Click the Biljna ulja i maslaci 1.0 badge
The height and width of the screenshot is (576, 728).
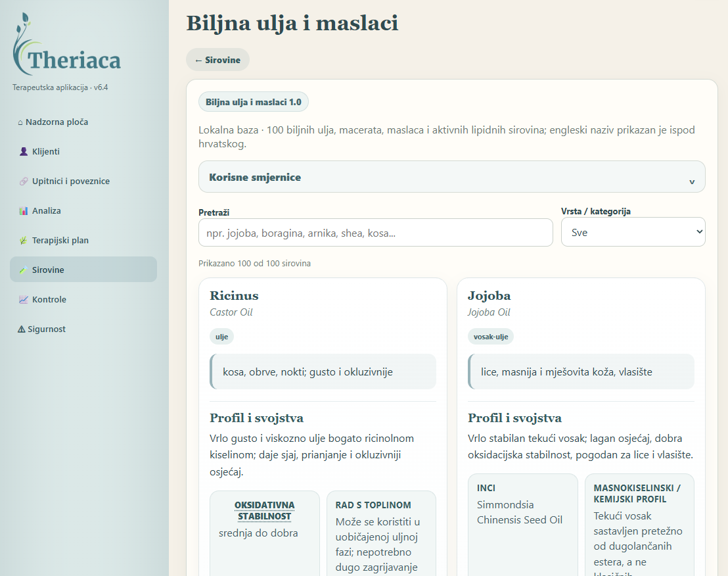(x=254, y=102)
